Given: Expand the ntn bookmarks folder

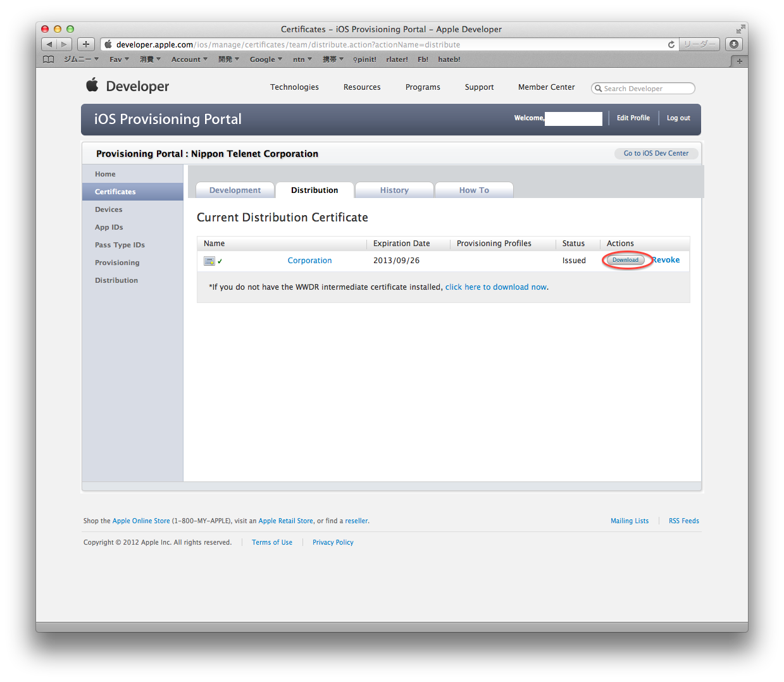Looking at the screenshot, I should coord(302,59).
